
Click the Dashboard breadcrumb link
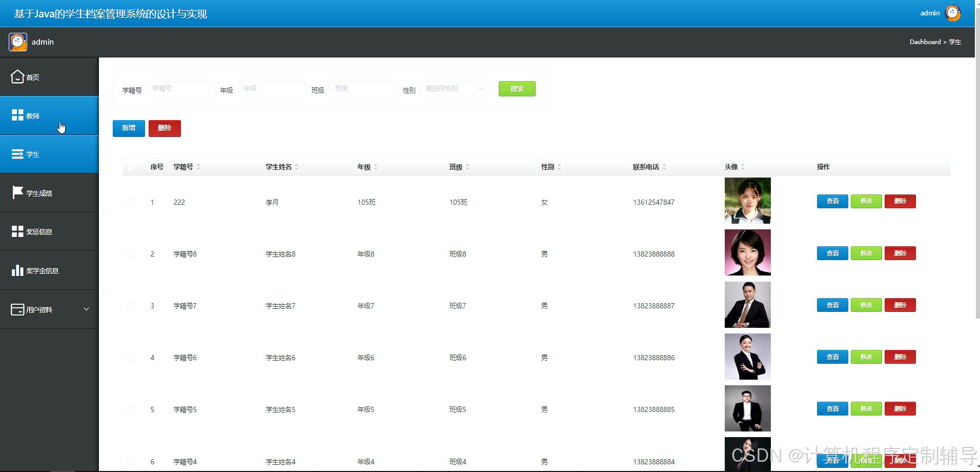[x=925, y=42]
